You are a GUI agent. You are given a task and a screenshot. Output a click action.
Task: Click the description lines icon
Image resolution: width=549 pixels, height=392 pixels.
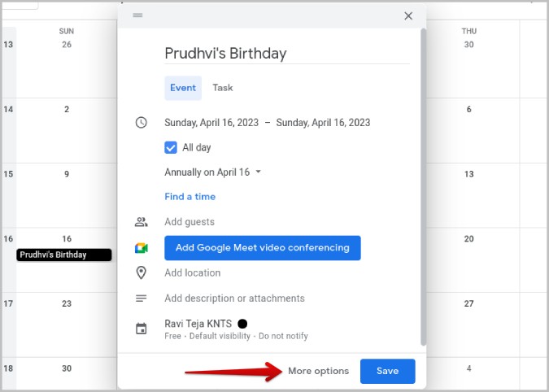141,298
